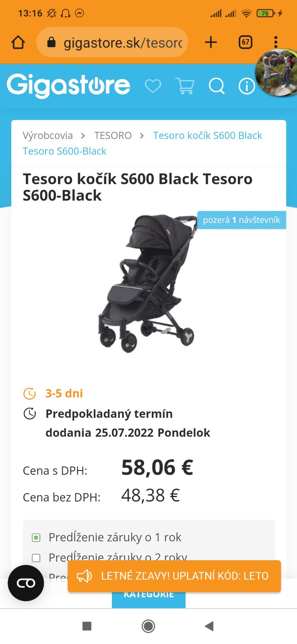Go to Výrobcovia breadcrumb
Viewport: 297px width, 644px height.
48,136
